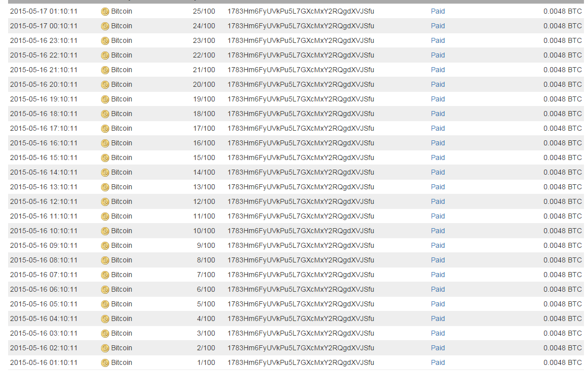
Task: Click 0.0048 BTC amount in the 20/100 row
Action: (563, 84)
